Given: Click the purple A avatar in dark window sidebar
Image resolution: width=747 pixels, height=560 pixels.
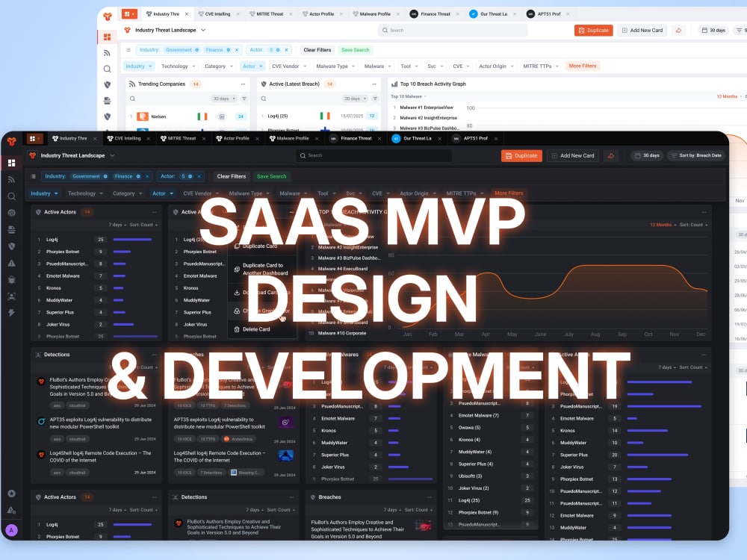Looking at the screenshot, I should pyautogui.click(x=12, y=530).
